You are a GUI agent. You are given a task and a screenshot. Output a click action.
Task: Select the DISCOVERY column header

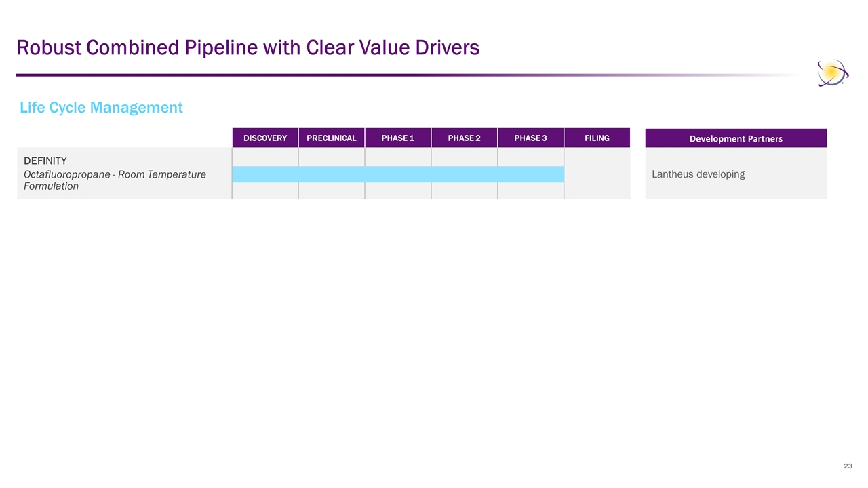[x=265, y=138]
